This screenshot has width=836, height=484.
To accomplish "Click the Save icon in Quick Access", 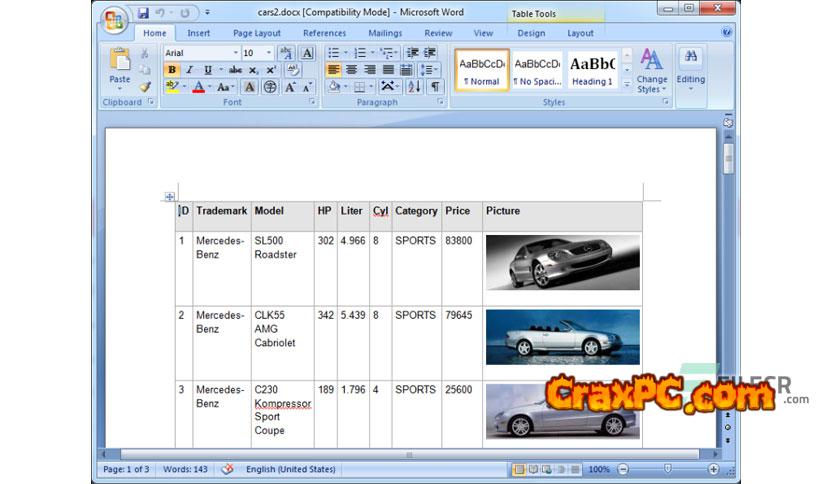I will [143, 13].
